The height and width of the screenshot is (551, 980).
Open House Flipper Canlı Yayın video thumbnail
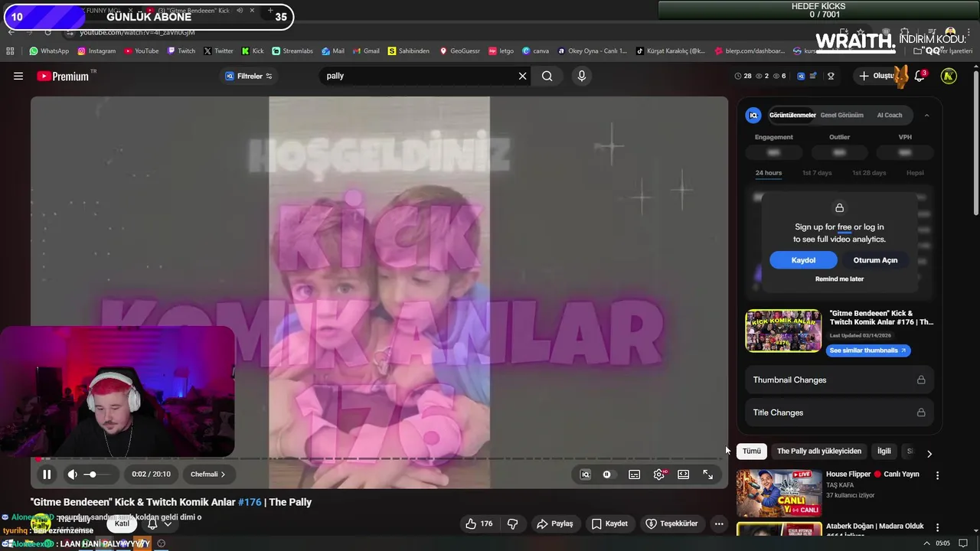[779, 494]
